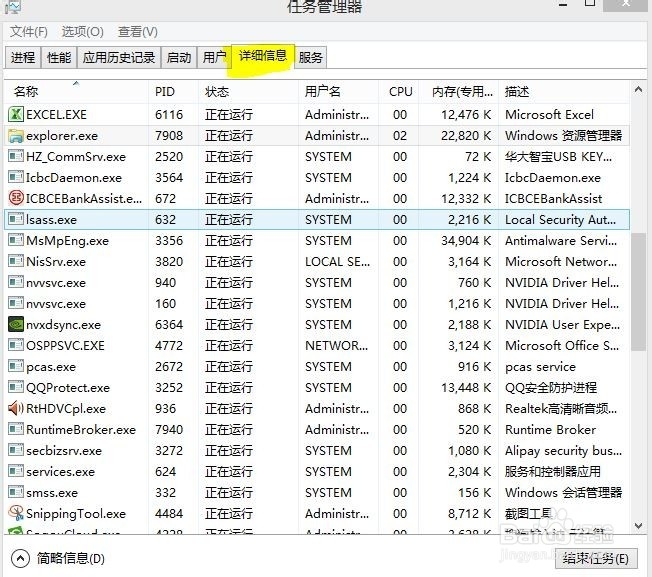Screen dimensions: 652x577
Task: Click the process icon beside OSPPSVC.EXE
Action: click(x=16, y=345)
